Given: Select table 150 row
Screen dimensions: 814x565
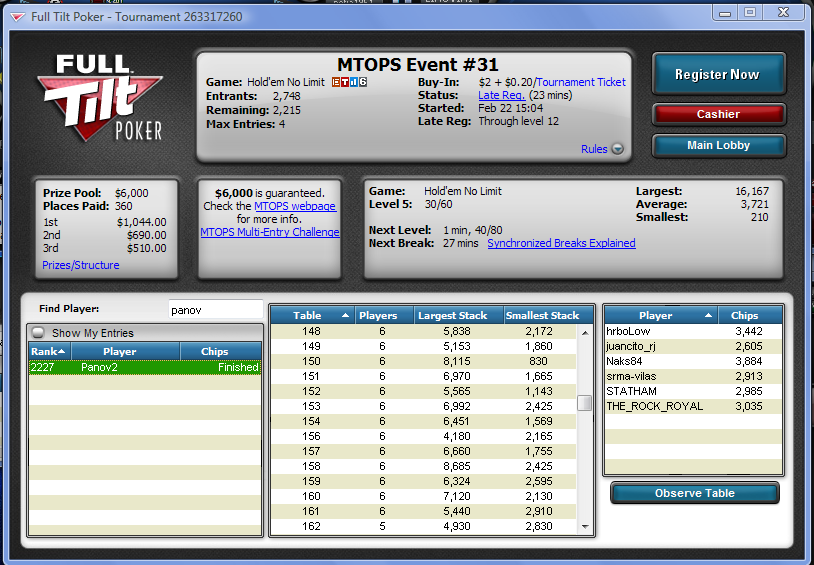Looking at the screenshot, I should pos(424,361).
